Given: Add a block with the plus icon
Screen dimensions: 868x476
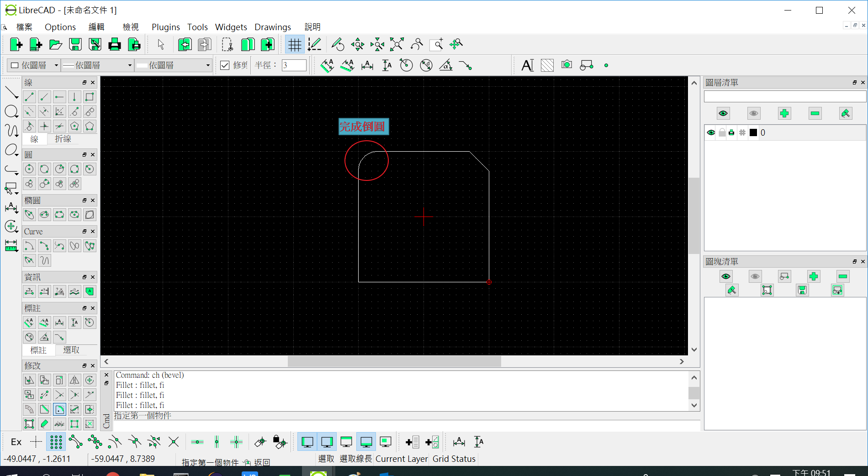Looking at the screenshot, I should (x=814, y=276).
